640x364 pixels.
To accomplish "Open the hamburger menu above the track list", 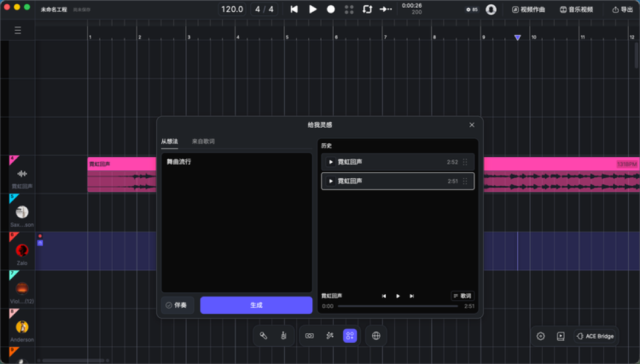I will (18, 31).
